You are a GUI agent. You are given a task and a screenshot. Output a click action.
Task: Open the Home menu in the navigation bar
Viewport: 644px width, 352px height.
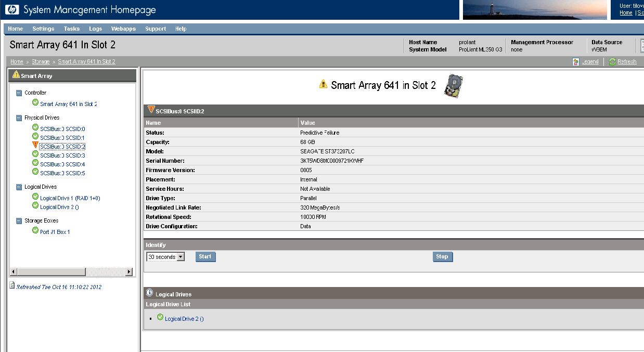click(16, 29)
